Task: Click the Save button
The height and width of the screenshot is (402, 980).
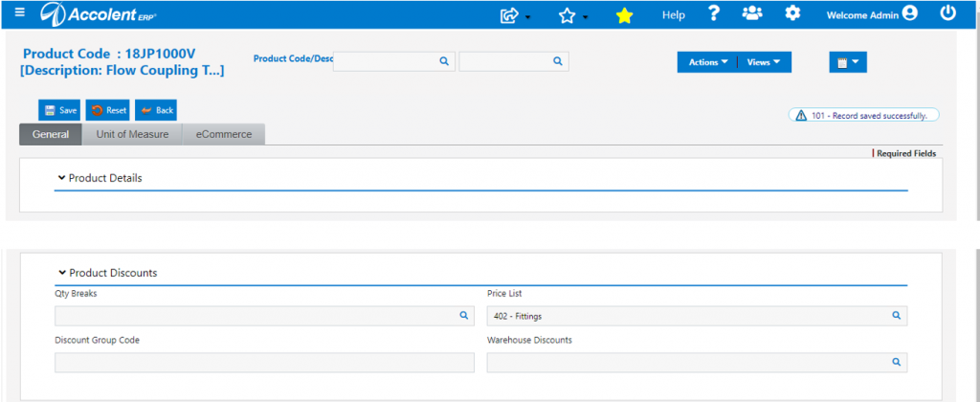Action: [x=60, y=110]
